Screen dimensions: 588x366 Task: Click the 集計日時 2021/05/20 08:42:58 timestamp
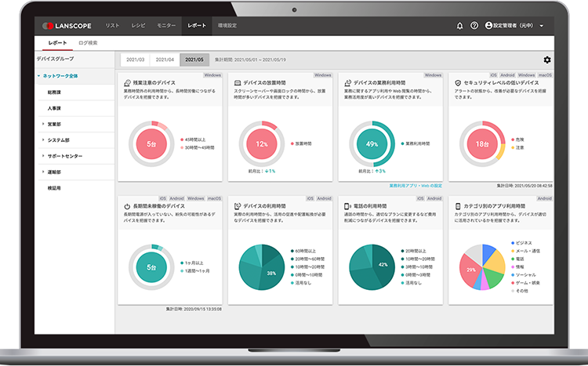pyautogui.click(x=524, y=186)
